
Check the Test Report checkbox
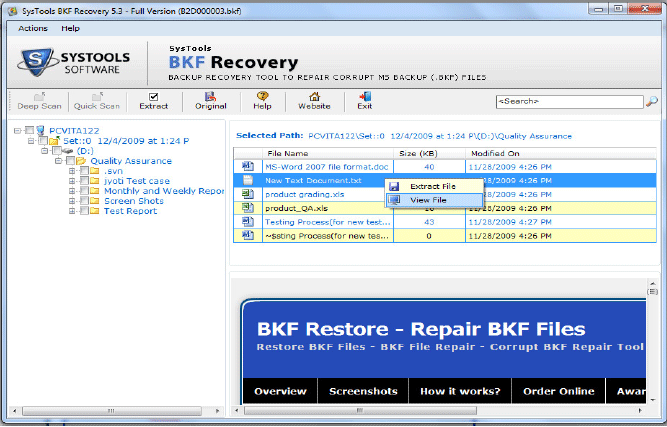coord(84,211)
